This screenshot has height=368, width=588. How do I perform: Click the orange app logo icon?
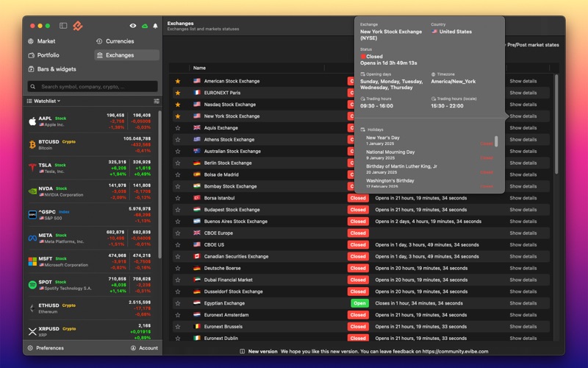coord(78,26)
